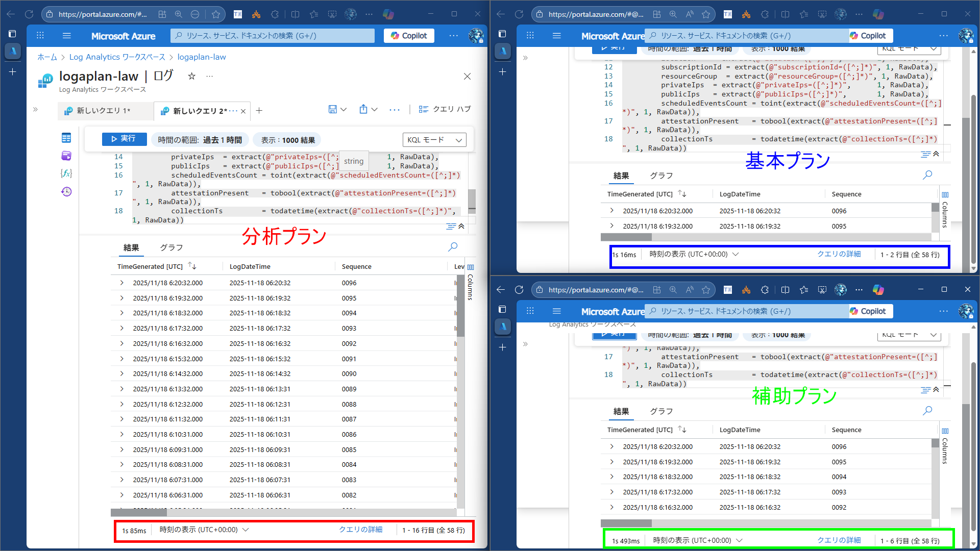The image size is (980, 551).
Task: Open Azure portal hamburger menu in left window
Action: (67, 36)
